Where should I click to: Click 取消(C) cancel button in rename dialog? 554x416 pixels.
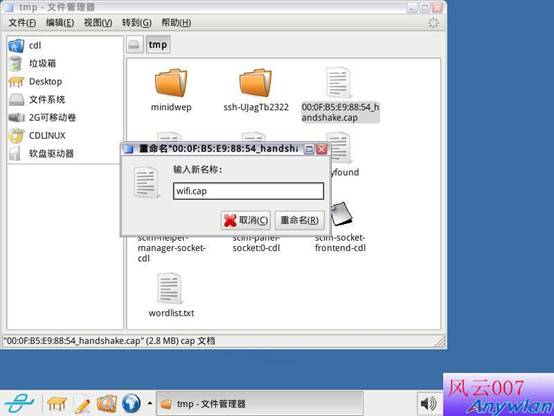(246, 220)
